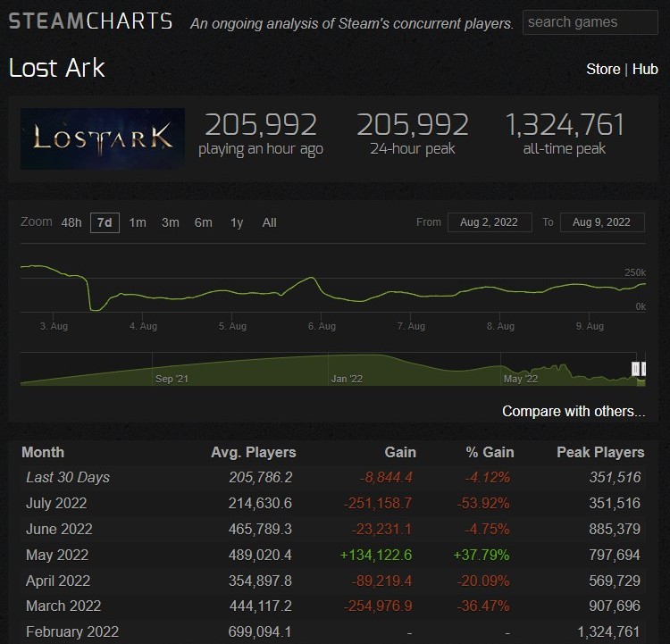Viewport: 670px width, 644px height.
Task: Click the -254,976.9 gain value
Action: click(378, 606)
